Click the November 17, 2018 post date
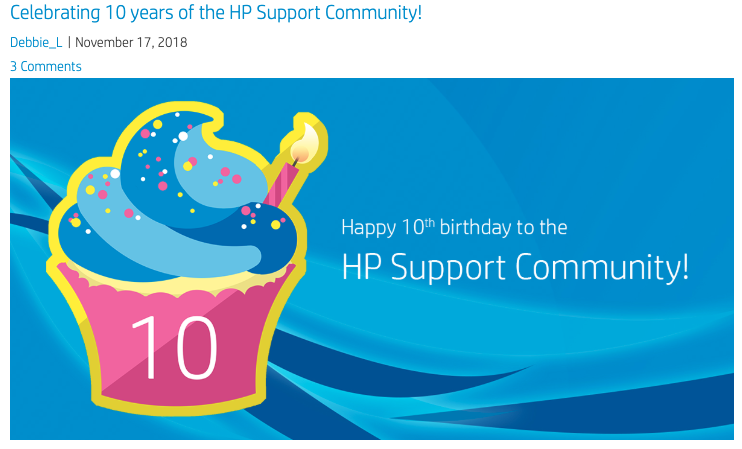 pos(131,42)
